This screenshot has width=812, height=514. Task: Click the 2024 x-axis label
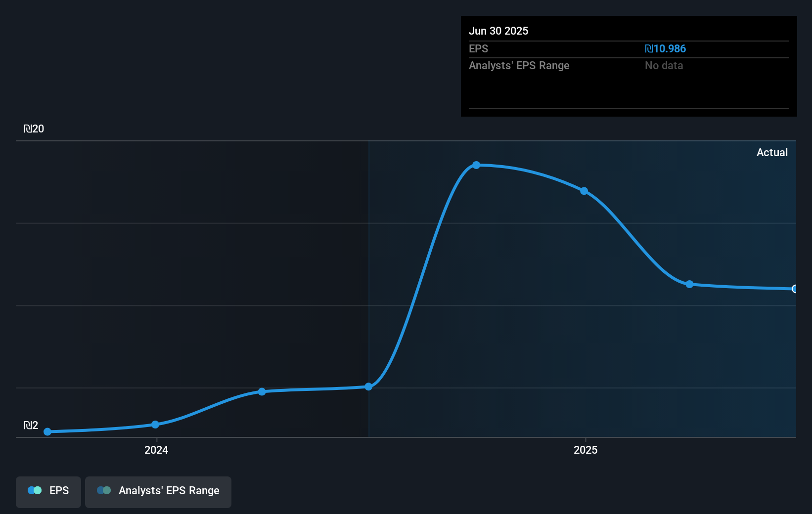(156, 450)
